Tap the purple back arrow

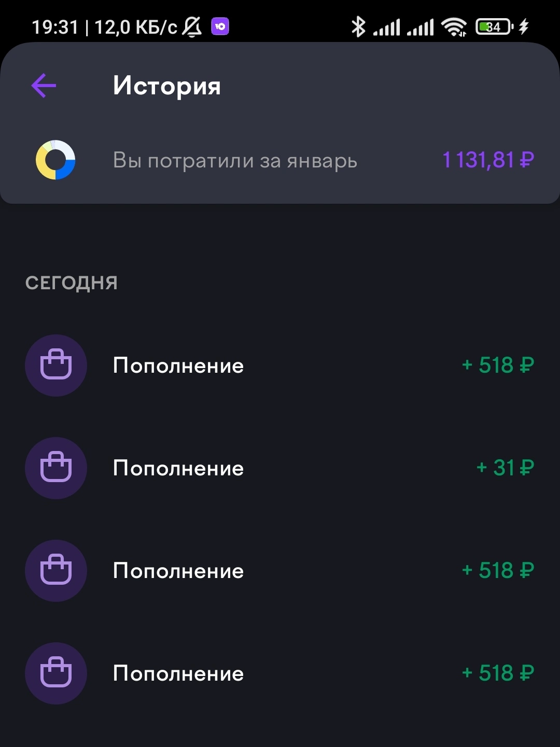pyautogui.click(x=44, y=86)
